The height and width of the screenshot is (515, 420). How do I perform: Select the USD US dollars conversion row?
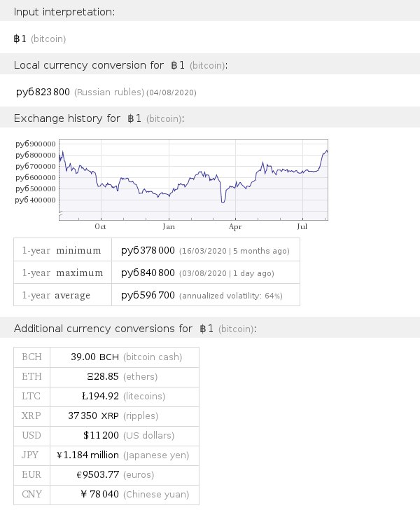tap(106, 435)
